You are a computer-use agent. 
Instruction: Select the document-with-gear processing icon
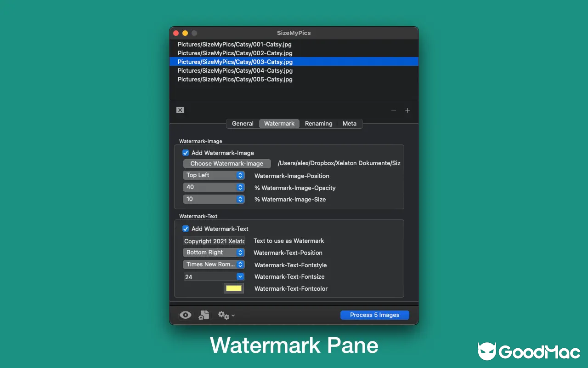coord(204,315)
